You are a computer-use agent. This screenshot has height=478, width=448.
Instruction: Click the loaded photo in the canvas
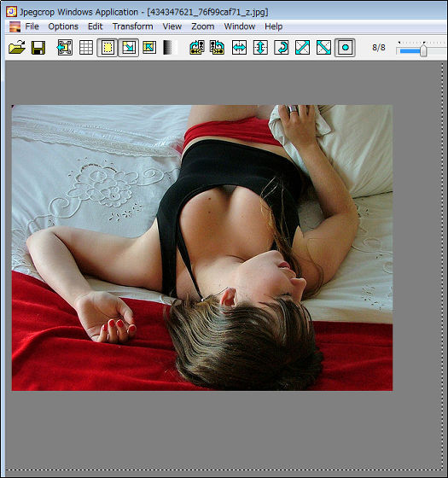(202, 248)
